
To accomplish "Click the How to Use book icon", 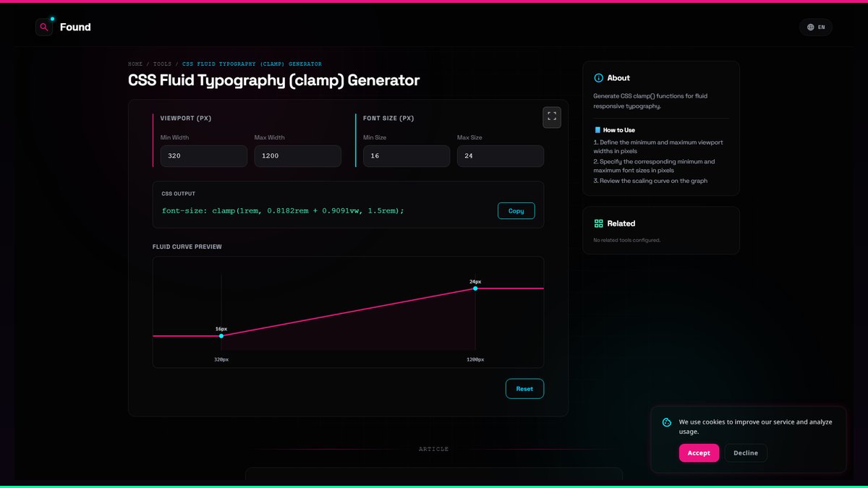I will (597, 130).
